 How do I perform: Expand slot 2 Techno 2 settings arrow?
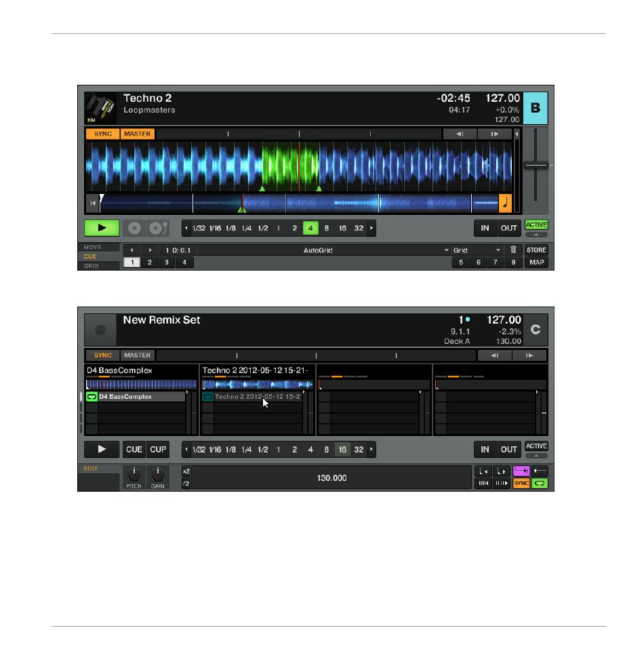(x=304, y=392)
